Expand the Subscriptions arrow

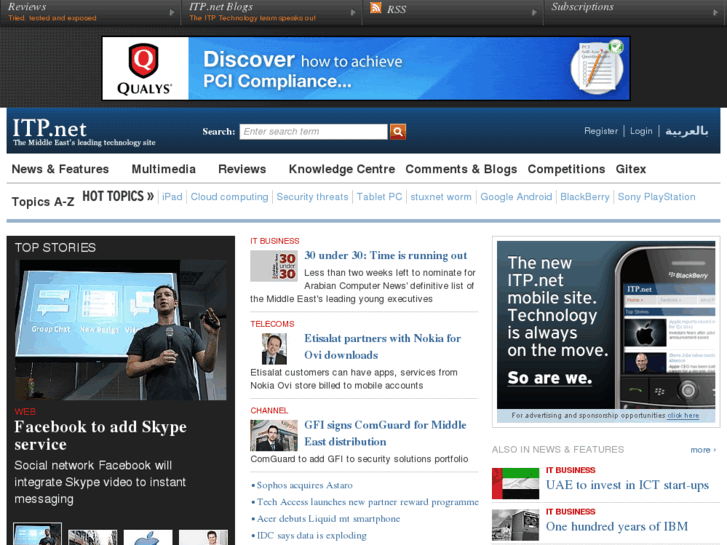tap(715, 13)
